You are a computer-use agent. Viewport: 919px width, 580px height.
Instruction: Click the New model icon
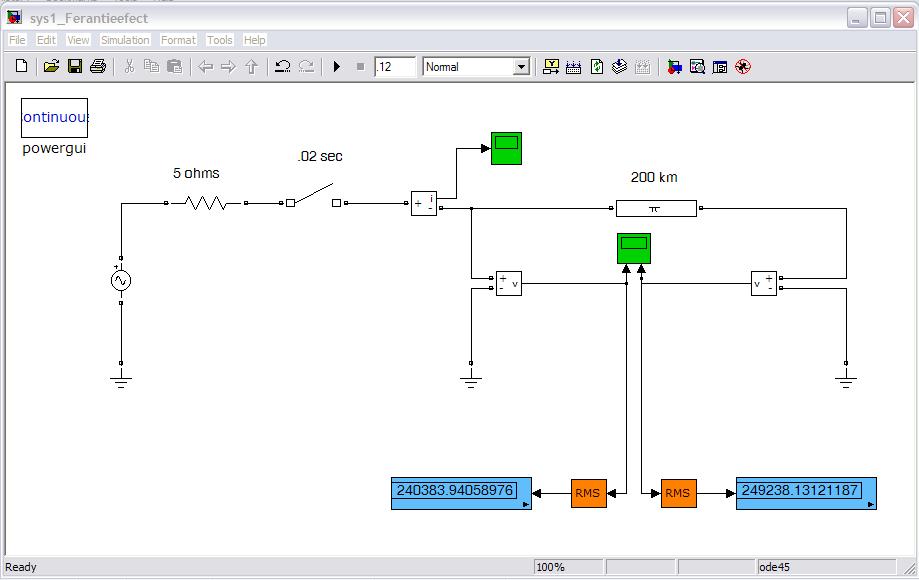22,67
